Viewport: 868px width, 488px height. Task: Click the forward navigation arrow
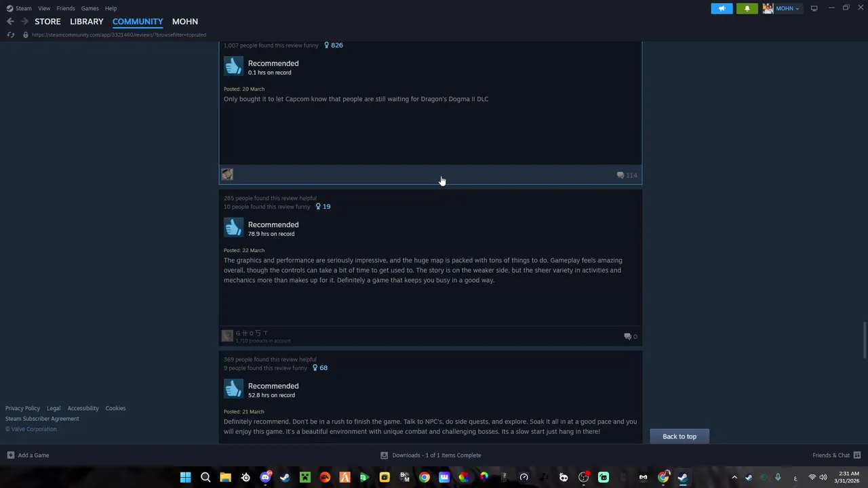[x=24, y=22]
